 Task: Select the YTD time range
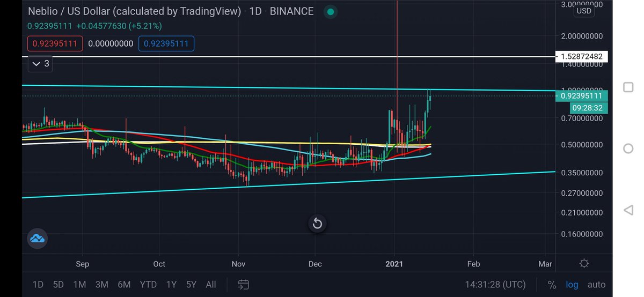point(148,285)
